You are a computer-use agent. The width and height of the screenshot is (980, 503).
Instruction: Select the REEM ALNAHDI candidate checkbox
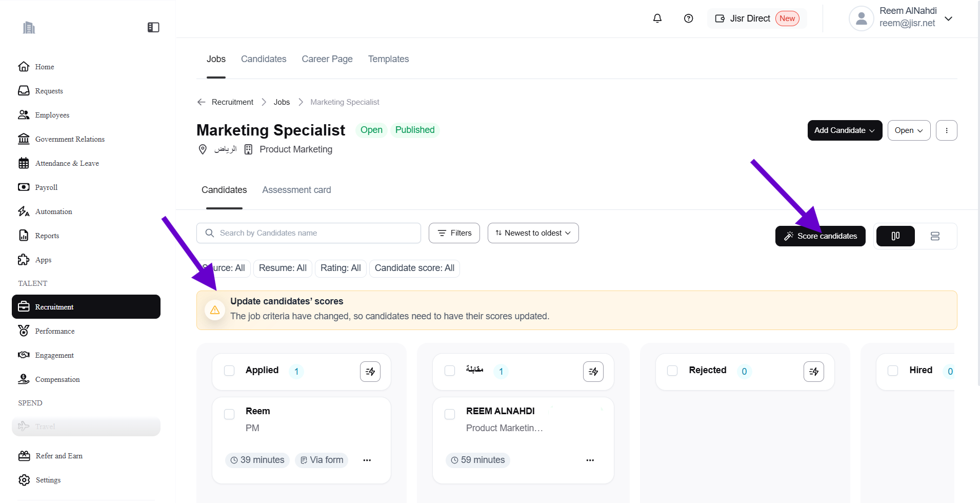tap(450, 414)
